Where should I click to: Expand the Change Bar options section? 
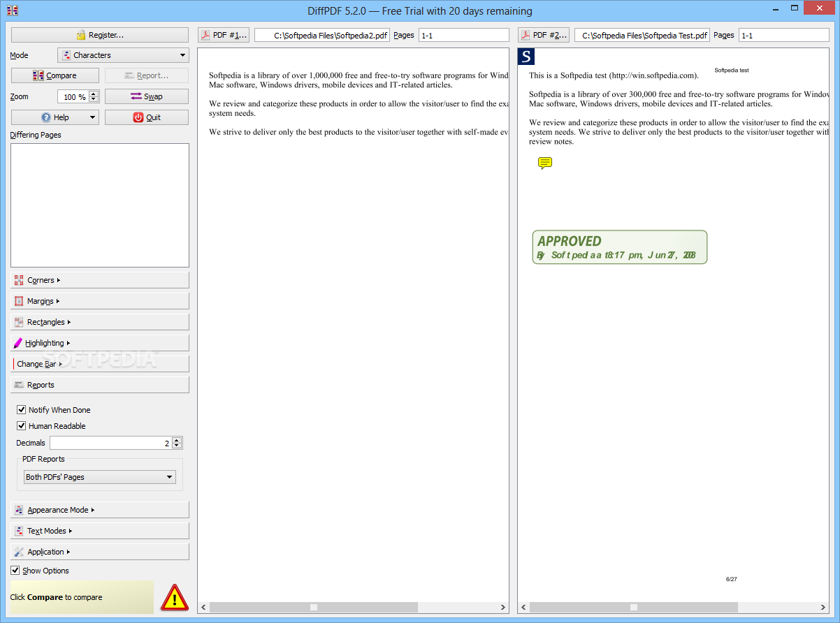[x=100, y=364]
